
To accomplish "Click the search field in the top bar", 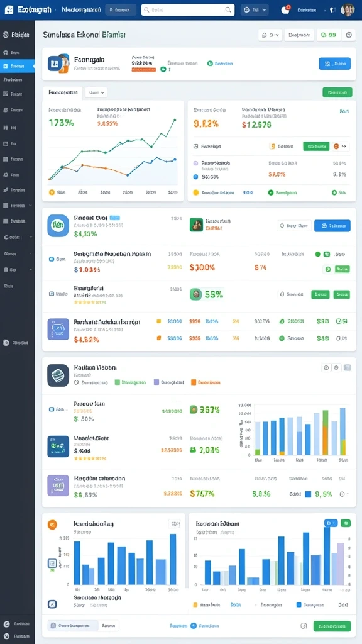I will click(187, 10).
